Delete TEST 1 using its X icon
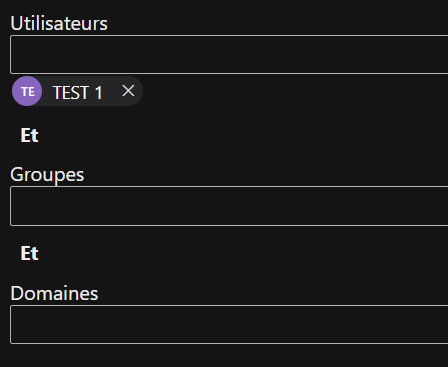Viewport: 448px width, 367px height. pos(128,91)
